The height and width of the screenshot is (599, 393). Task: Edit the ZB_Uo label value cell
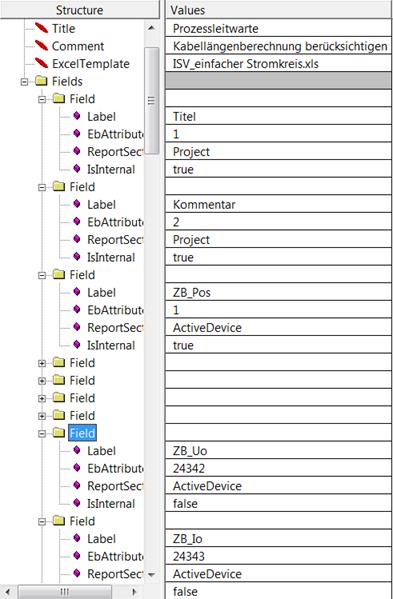pos(278,451)
